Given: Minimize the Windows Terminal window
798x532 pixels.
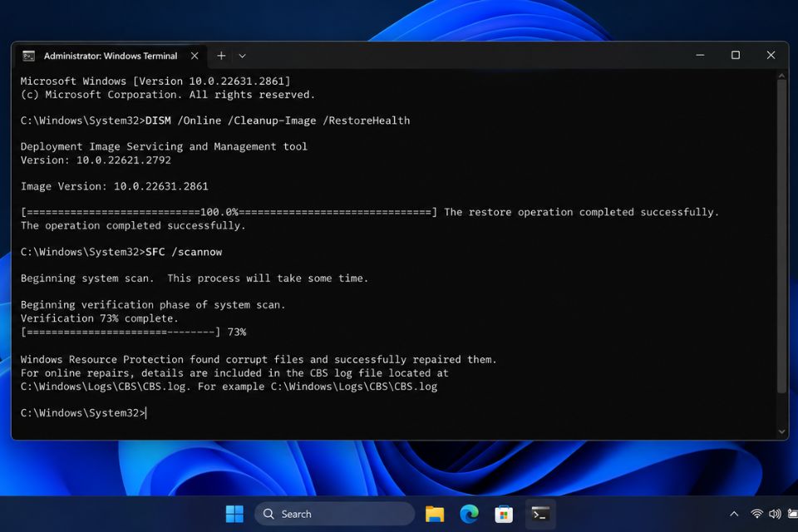Looking at the screenshot, I should click(x=700, y=55).
